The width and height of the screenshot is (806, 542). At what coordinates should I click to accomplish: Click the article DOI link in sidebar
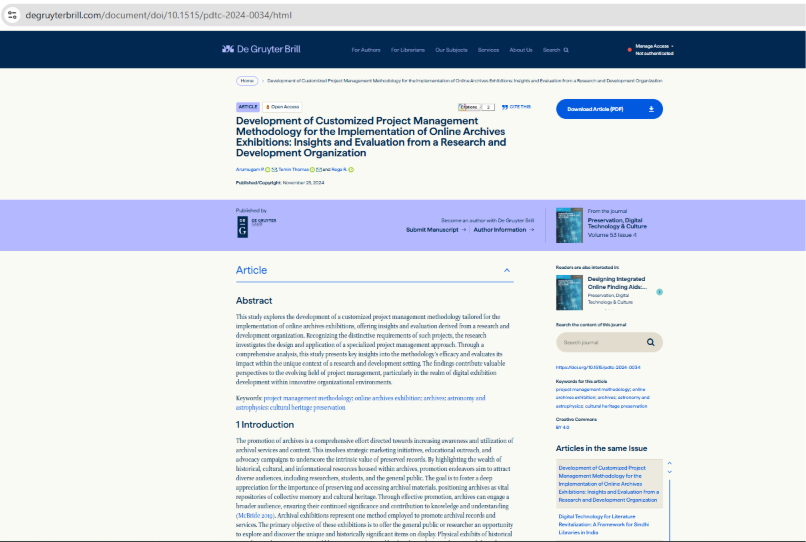pos(589,367)
